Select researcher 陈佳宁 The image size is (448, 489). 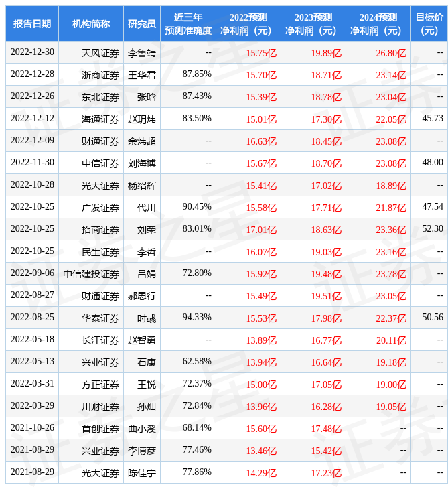pos(142,473)
